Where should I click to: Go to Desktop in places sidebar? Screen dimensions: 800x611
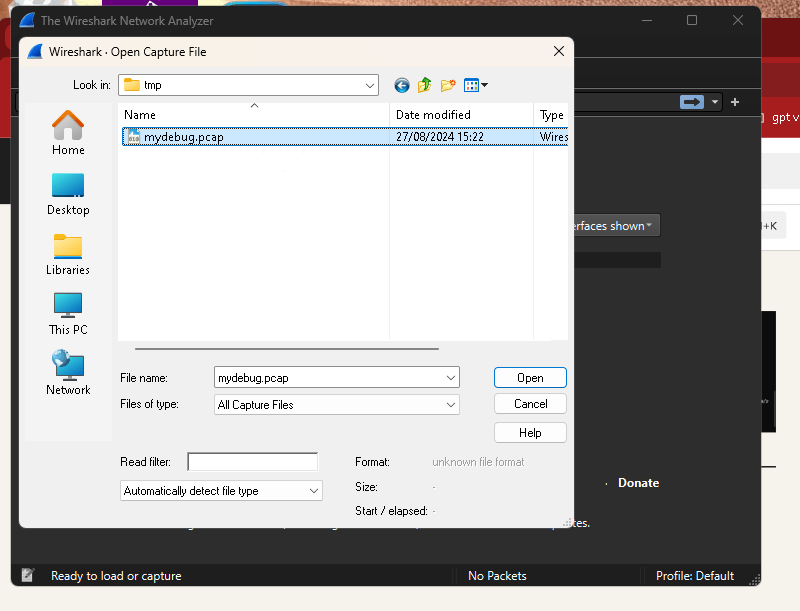pos(68,195)
